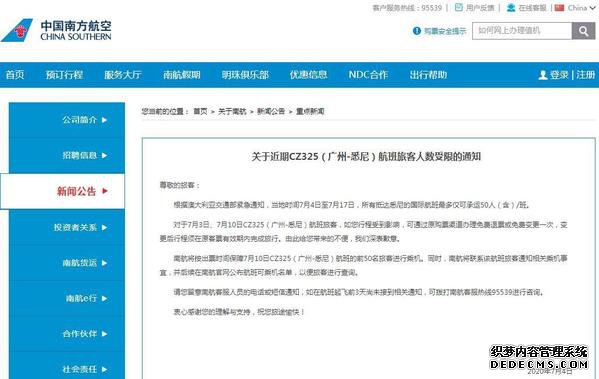599x379 pixels.
Task: Expand the China region dropdown
Action: click(593, 8)
